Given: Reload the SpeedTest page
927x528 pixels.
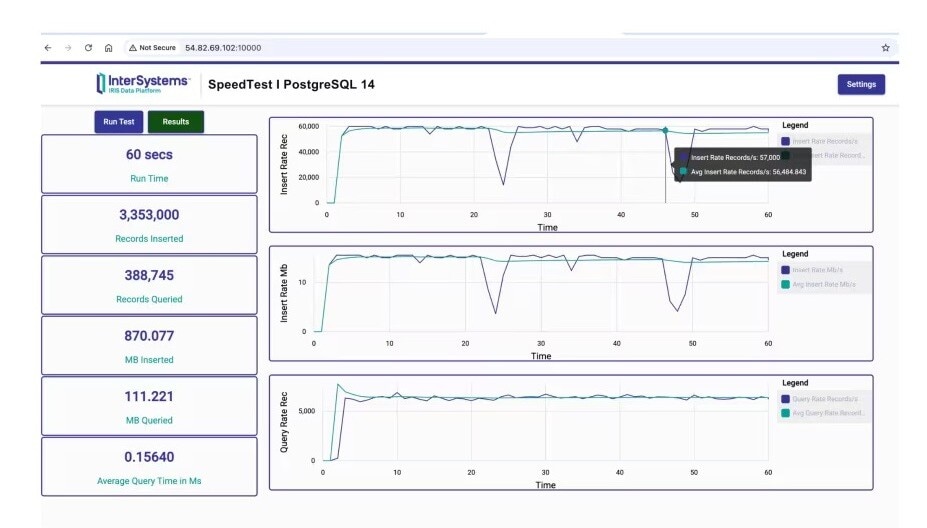Looking at the screenshot, I should (88, 48).
